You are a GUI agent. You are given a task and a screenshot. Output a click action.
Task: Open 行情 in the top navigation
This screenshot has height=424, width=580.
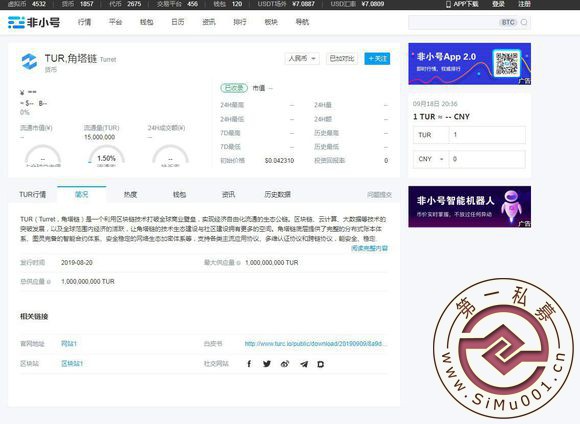click(x=84, y=22)
